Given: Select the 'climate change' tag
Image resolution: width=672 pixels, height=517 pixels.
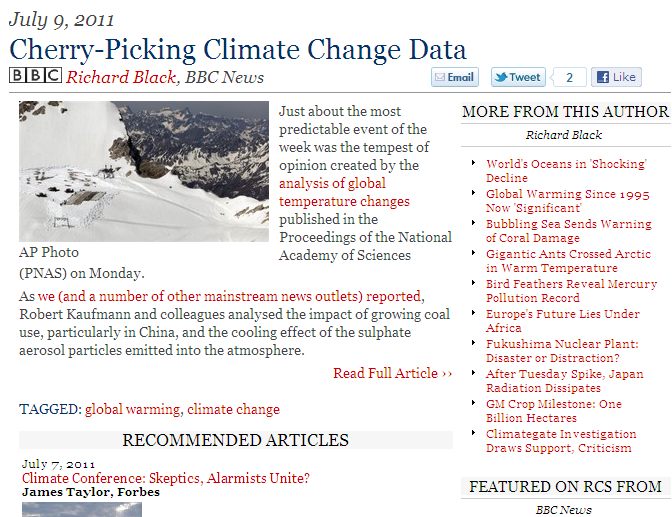Looking at the screenshot, I should pyautogui.click(x=233, y=409).
